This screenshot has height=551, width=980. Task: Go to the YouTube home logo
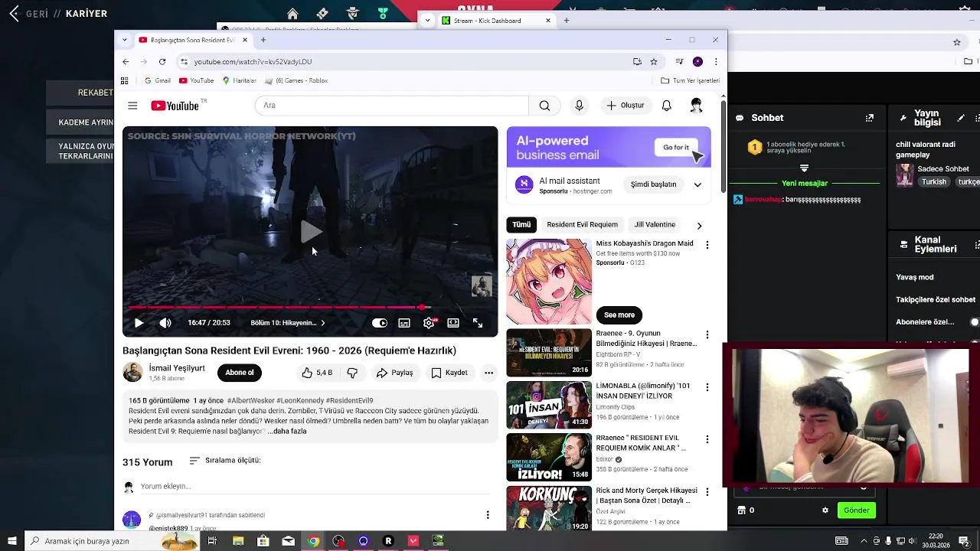pos(175,106)
